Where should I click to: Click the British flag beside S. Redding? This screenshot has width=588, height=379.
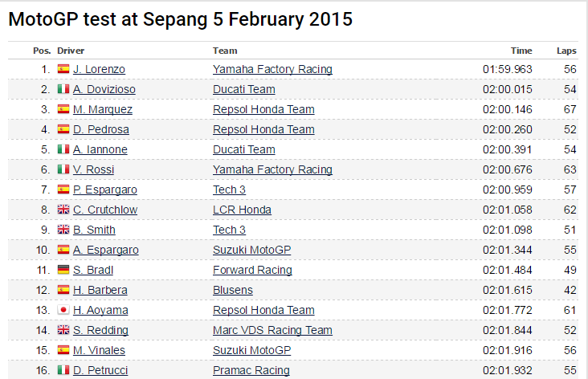(x=63, y=330)
